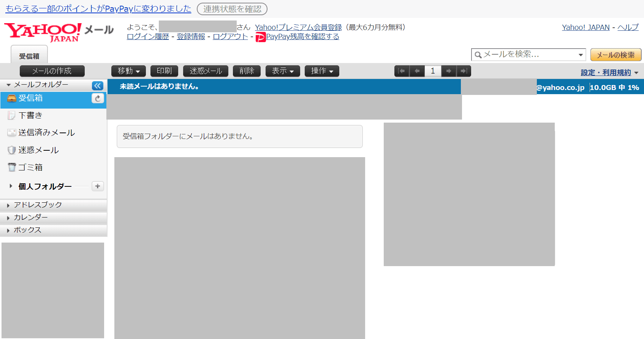This screenshot has height=339, width=644.
Task: Go to previous page arrow
Action: pyautogui.click(x=417, y=71)
